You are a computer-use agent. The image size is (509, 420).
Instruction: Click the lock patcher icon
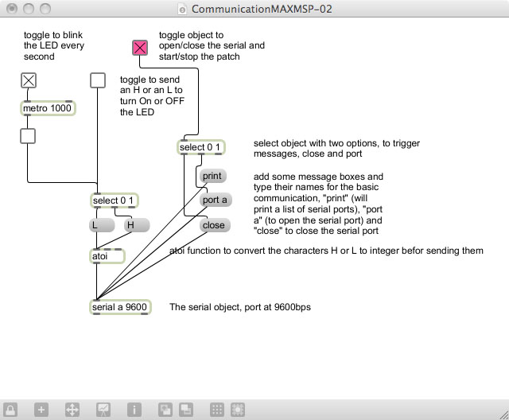[x=11, y=410]
